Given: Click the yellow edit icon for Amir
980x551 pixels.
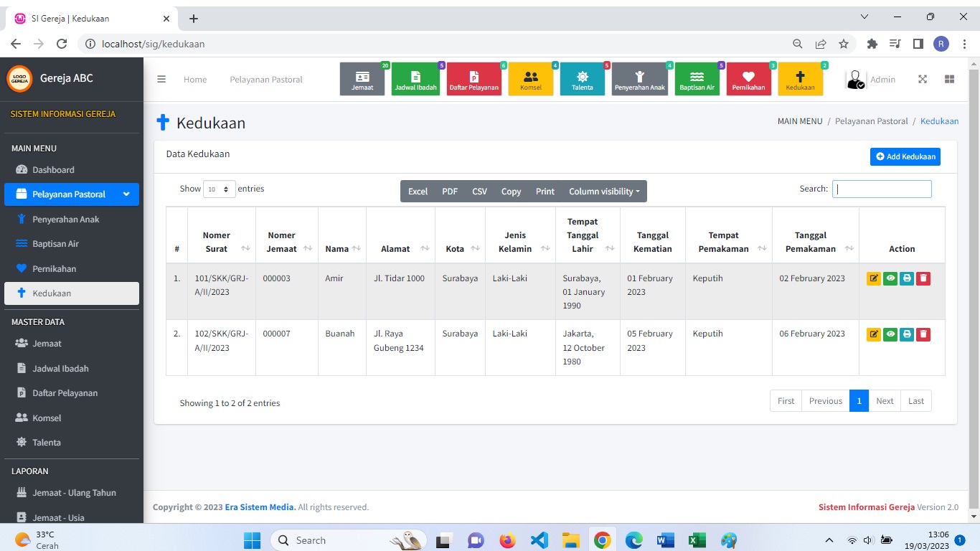Looking at the screenshot, I should pos(873,278).
